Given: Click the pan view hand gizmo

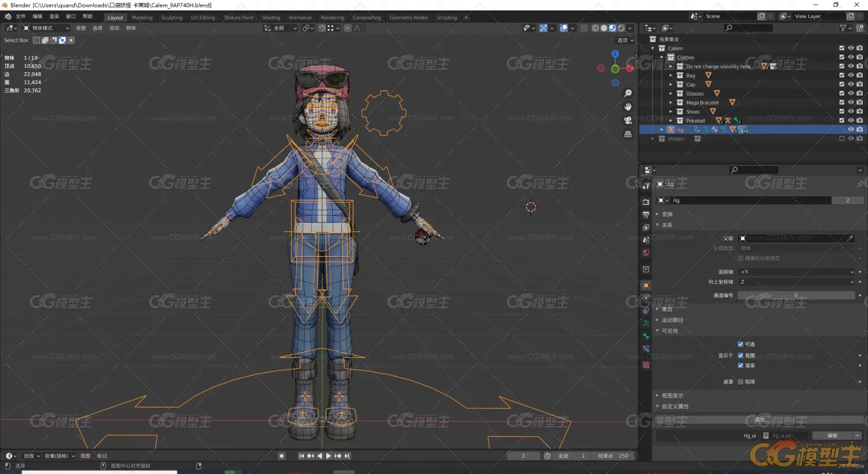Looking at the screenshot, I should click(x=628, y=107).
